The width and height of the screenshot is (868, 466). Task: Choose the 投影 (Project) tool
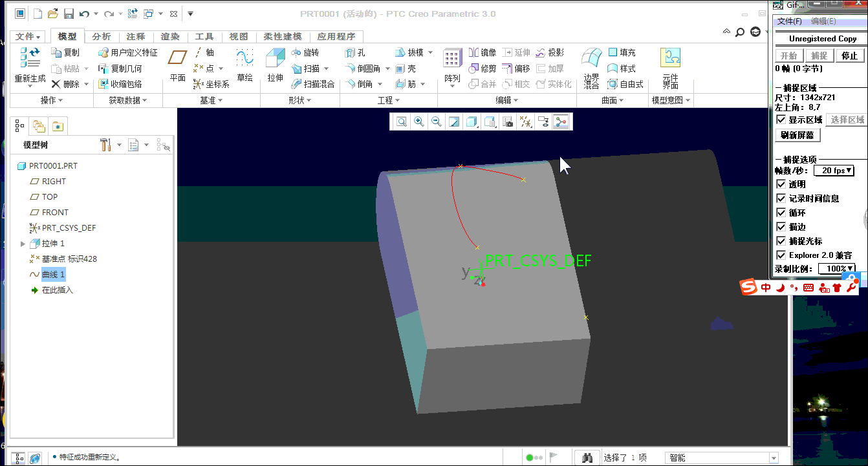(550, 52)
